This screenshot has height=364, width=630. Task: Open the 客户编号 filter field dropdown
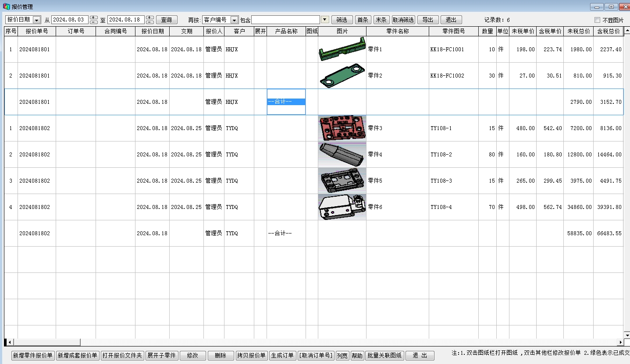234,20
